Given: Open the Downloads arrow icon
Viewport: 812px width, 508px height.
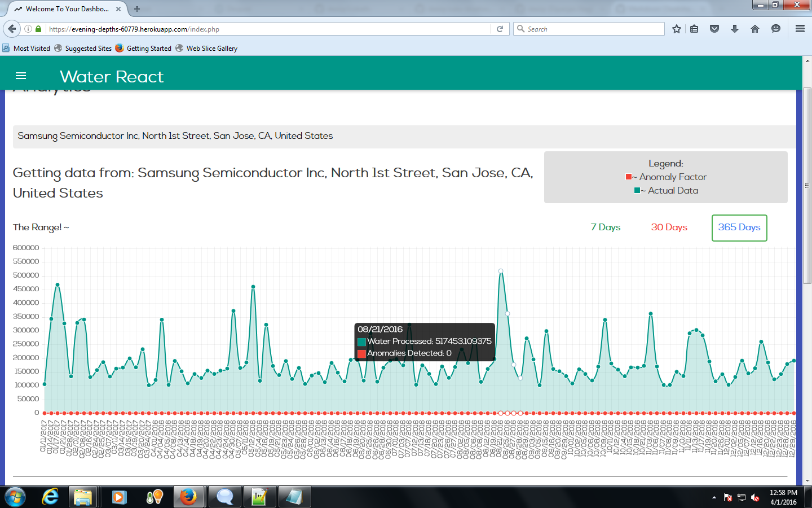Looking at the screenshot, I should [735, 29].
